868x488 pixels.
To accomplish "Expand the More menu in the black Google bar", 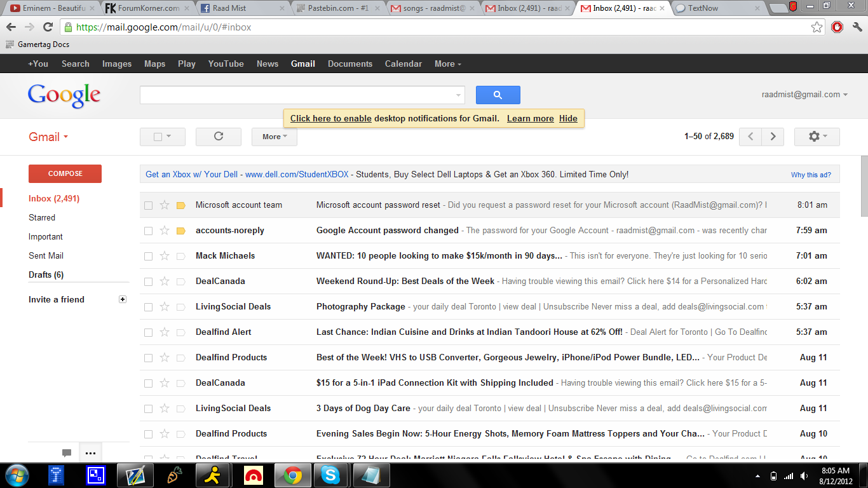I will point(448,64).
